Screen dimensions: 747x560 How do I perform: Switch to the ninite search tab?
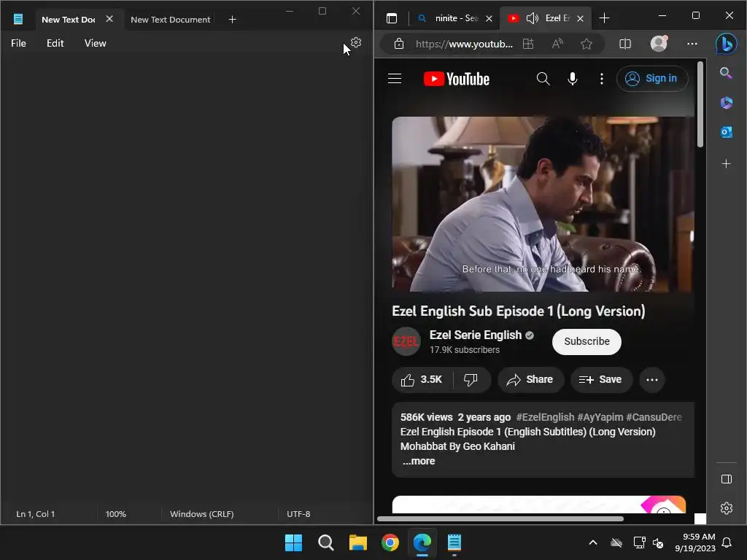(449, 18)
